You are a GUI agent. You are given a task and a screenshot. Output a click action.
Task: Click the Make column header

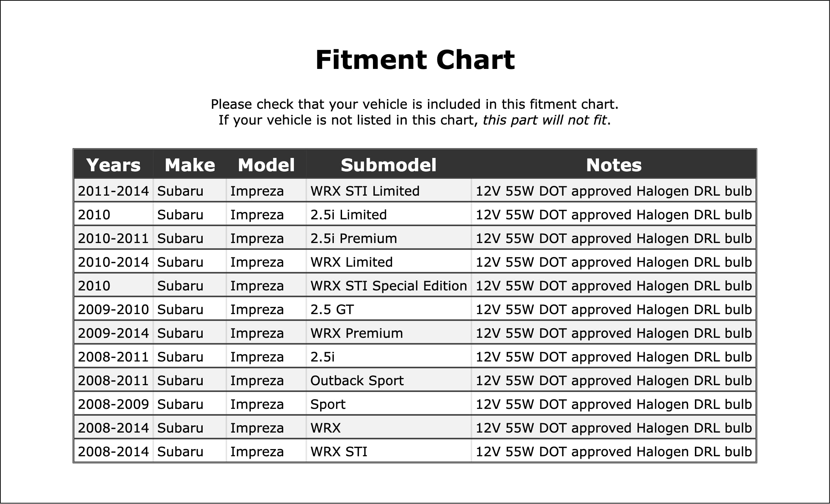click(190, 165)
